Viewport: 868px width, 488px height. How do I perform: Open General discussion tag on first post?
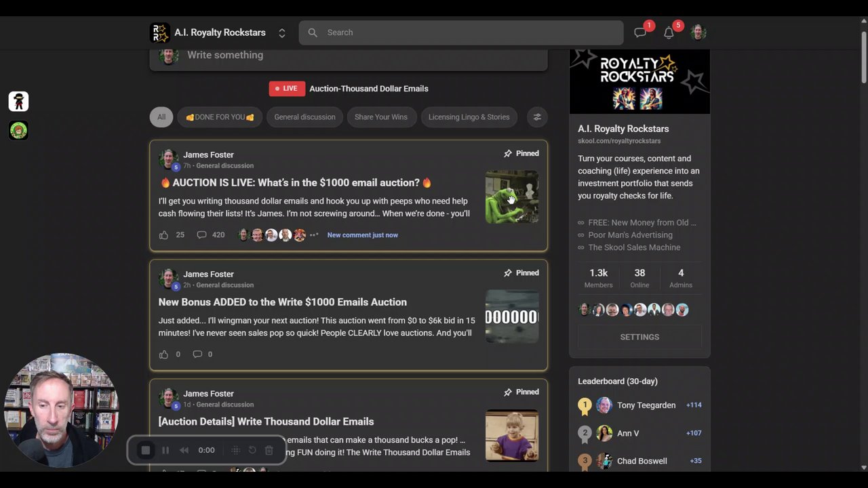[x=224, y=165]
